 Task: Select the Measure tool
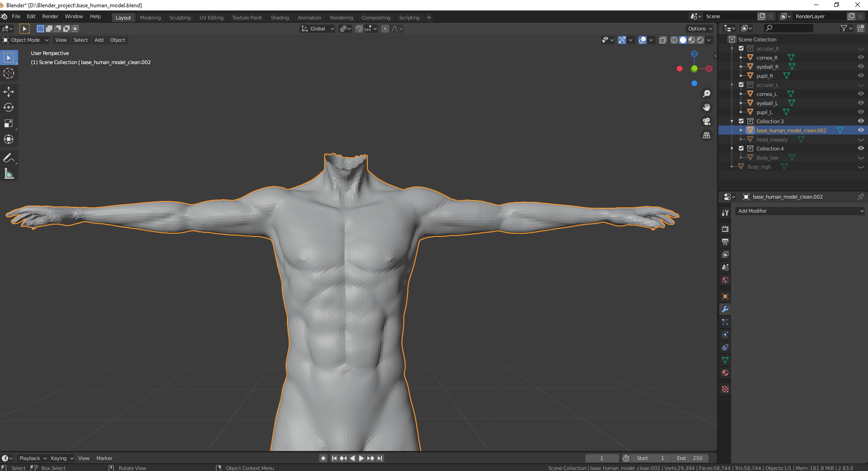pos(9,173)
